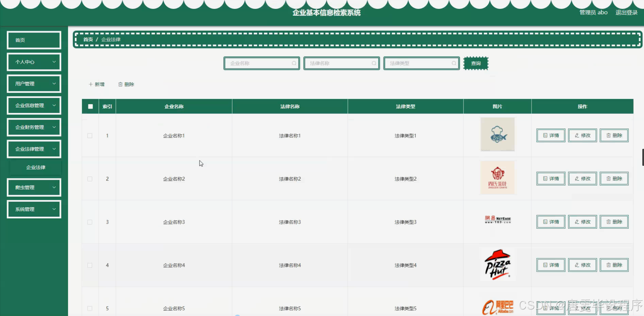The image size is (644, 316).
Task: Expand the 系统管理 menu chevron
Action: (x=54, y=209)
